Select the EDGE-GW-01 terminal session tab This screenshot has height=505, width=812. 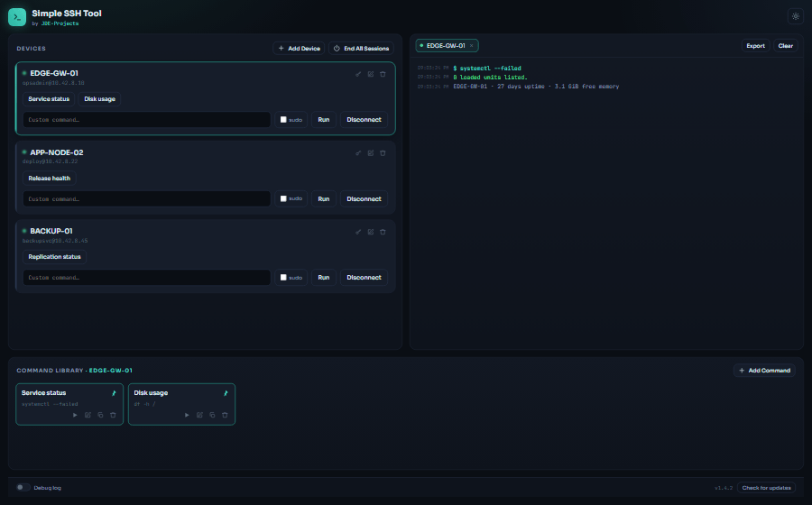(x=447, y=46)
